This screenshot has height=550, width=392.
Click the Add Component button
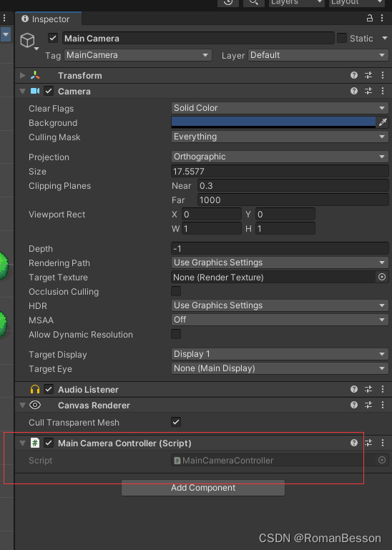point(203,488)
